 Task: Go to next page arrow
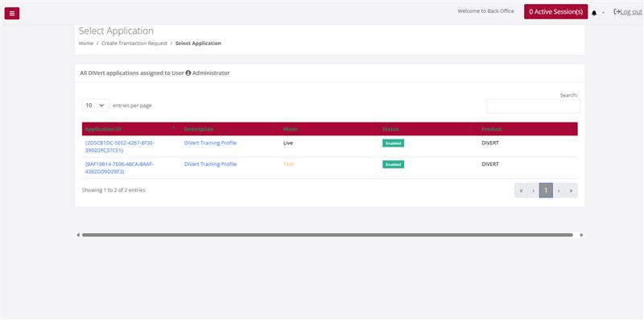[559, 190]
